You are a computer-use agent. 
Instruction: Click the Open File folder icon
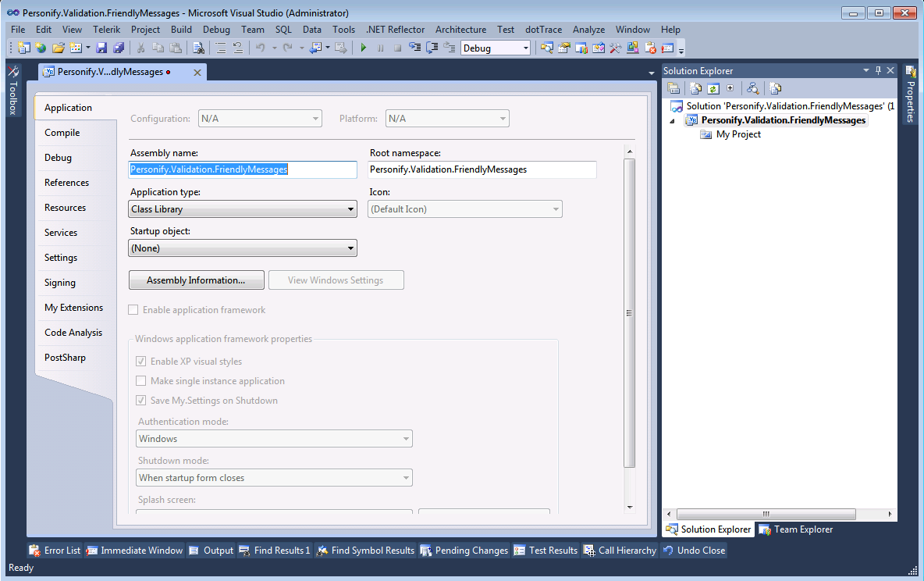pyautogui.click(x=58, y=48)
